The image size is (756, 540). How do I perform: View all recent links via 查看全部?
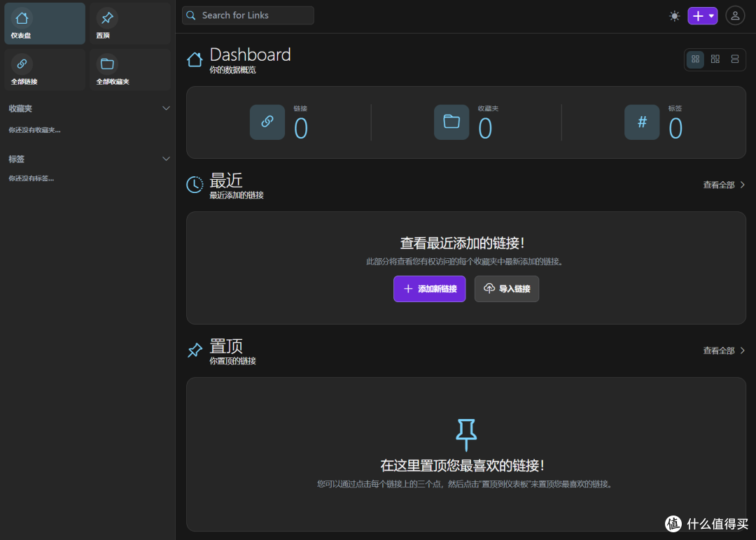pyautogui.click(x=724, y=185)
